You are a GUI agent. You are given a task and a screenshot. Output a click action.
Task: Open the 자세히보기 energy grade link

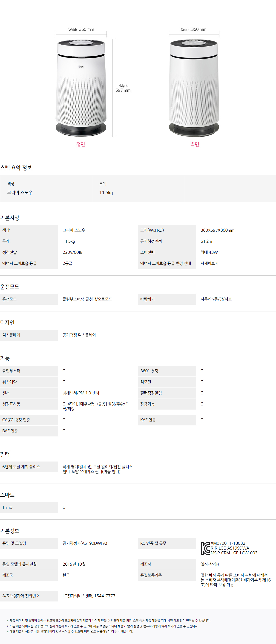coord(210,263)
